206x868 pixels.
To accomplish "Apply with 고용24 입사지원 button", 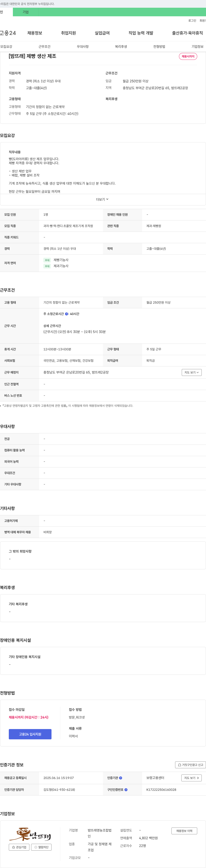I will (x=30, y=734).
